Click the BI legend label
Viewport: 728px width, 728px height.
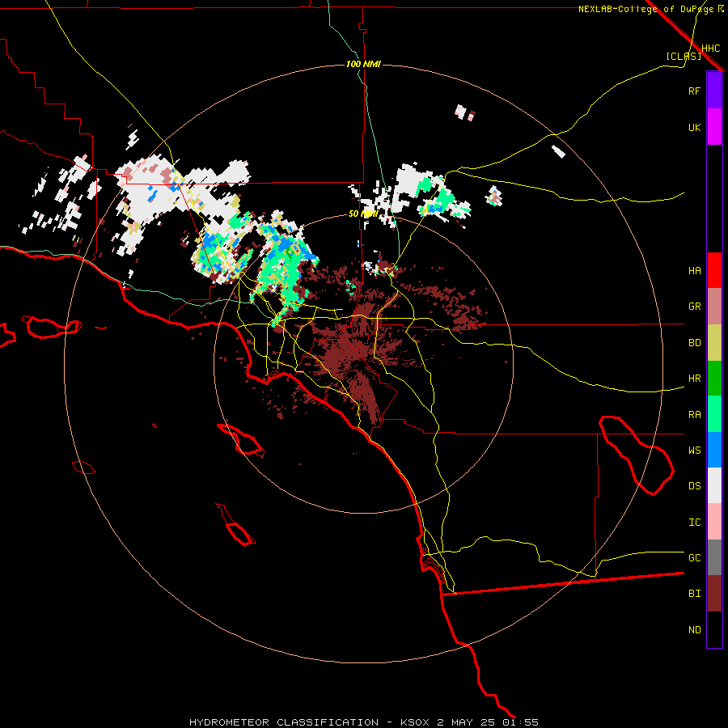694,594
